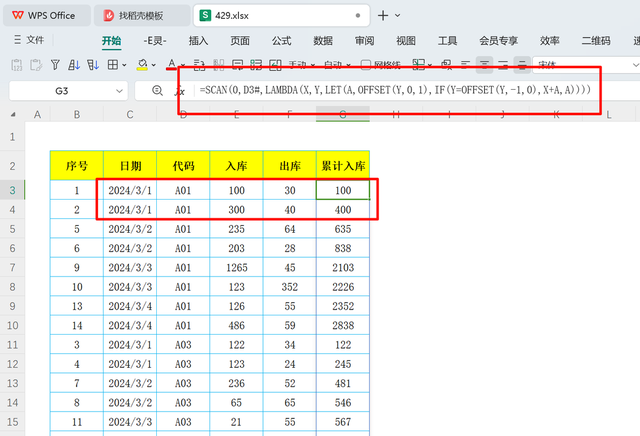Open the 数据 tab
Image resolution: width=640 pixels, height=436 pixels.
coord(323,40)
